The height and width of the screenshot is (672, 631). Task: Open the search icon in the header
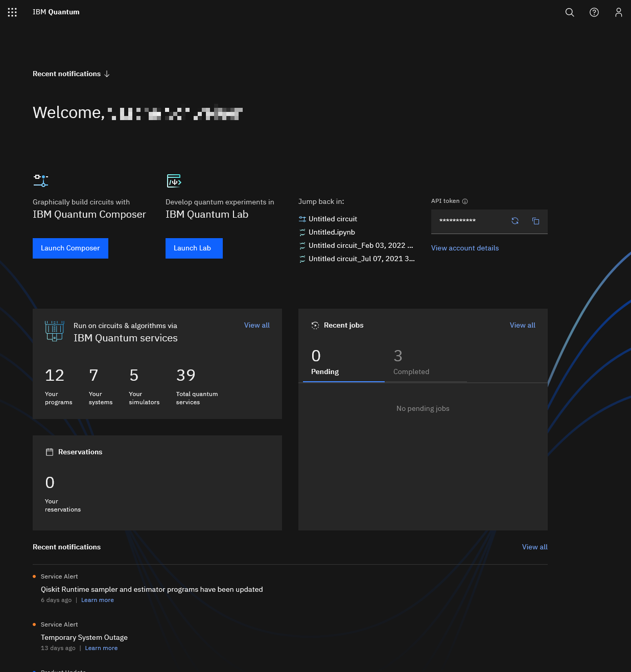coord(570,12)
